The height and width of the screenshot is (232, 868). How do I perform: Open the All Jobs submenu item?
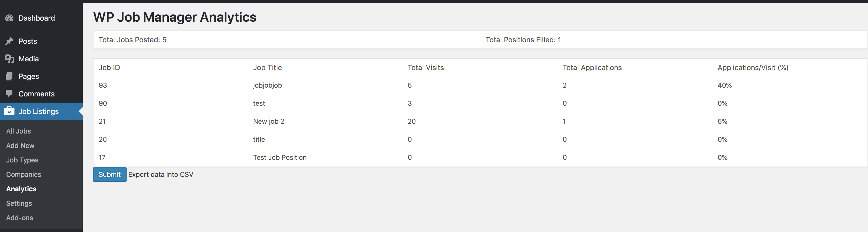[19, 131]
